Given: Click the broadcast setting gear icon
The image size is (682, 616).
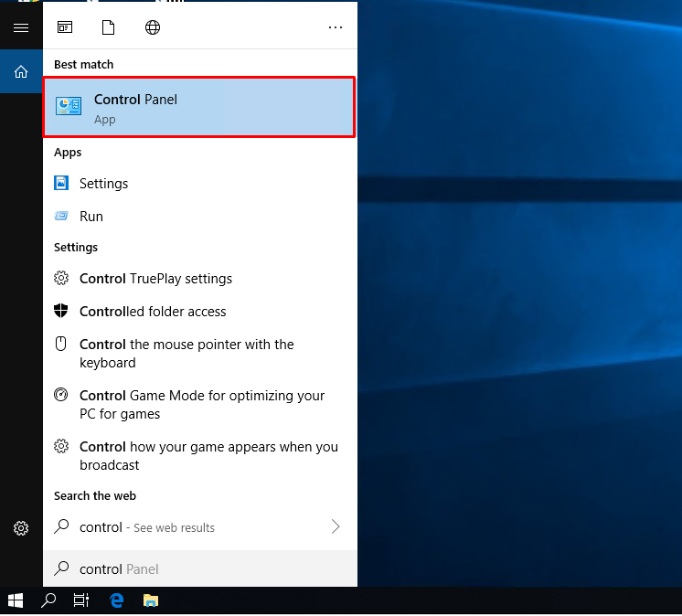Looking at the screenshot, I should tap(61, 446).
